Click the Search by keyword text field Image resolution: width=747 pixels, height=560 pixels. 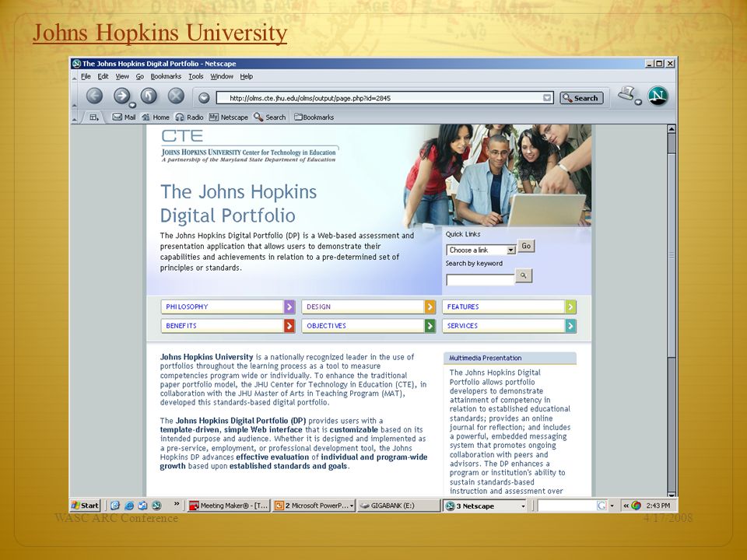coord(480,279)
